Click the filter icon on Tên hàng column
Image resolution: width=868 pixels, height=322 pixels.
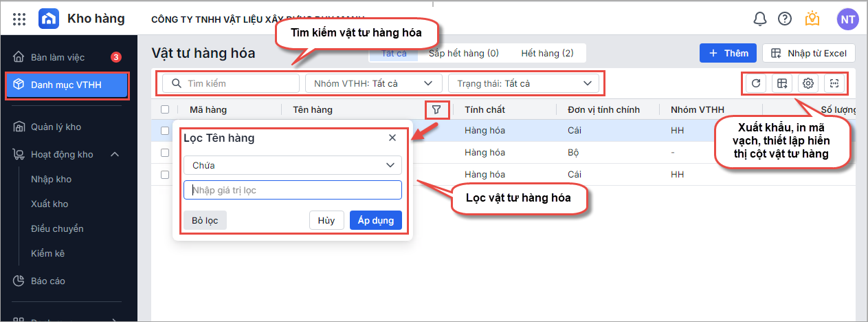(436, 109)
